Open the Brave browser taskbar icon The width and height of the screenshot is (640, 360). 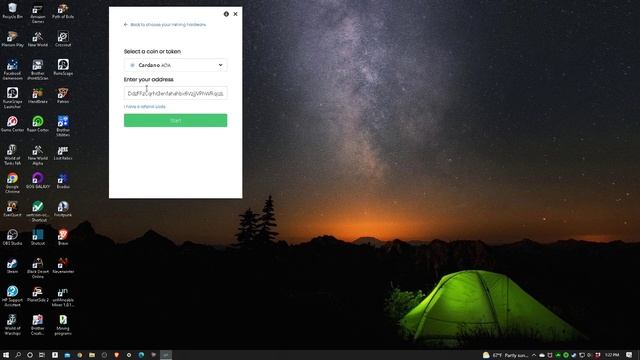click(116, 355)
